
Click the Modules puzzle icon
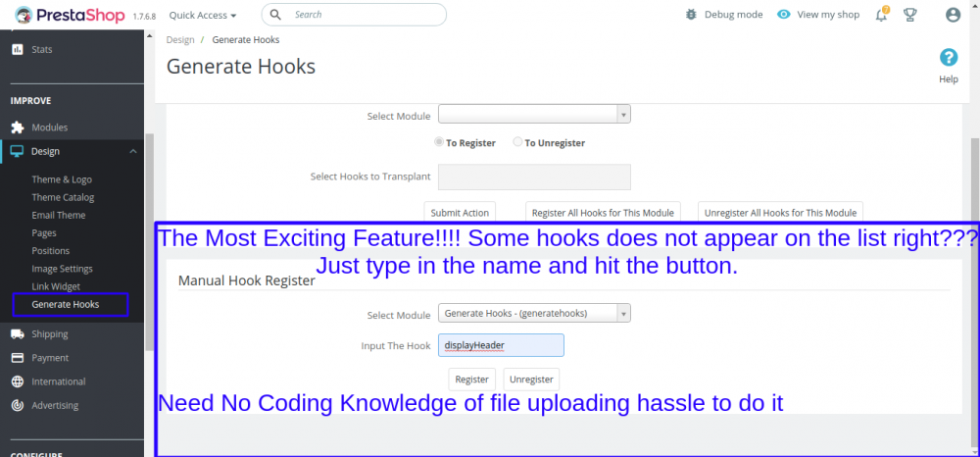(x=18, y=127)
